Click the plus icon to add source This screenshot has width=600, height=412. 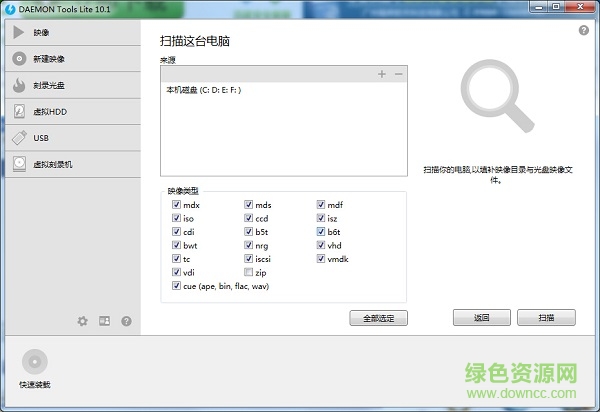coord(382,75)
